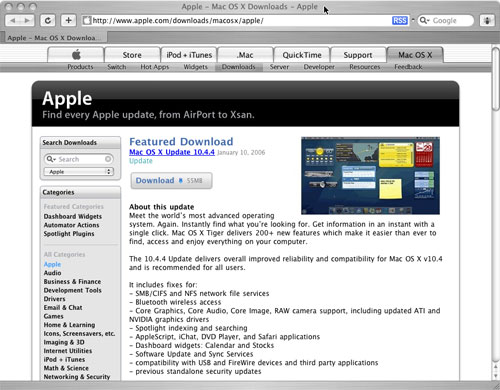Image resolution: width=500 pixels, height=390 pixels.
Task: Open iPod + iTunes category in sidebar
Action: click(x=64, y=360)
